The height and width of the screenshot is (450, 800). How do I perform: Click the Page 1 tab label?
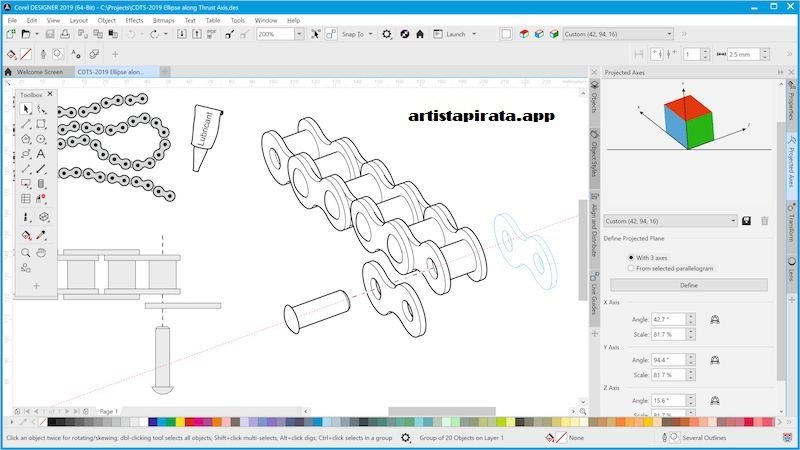[x=108, y=411]
